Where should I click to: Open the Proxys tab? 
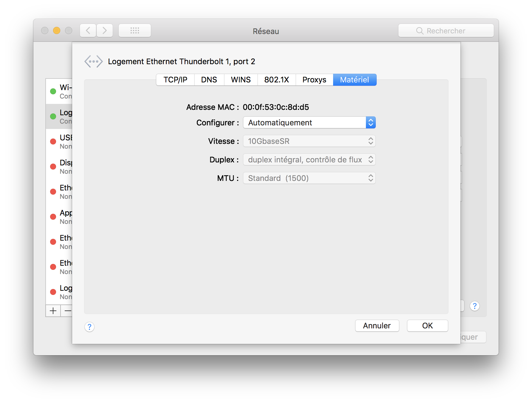coord(314,80)
